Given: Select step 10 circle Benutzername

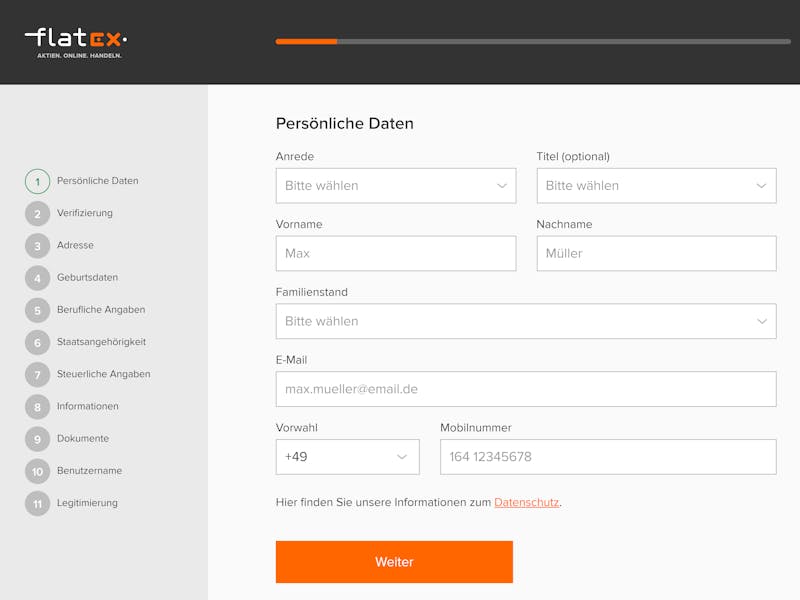Looking at the screenshot, I should [x=37, y=471].
